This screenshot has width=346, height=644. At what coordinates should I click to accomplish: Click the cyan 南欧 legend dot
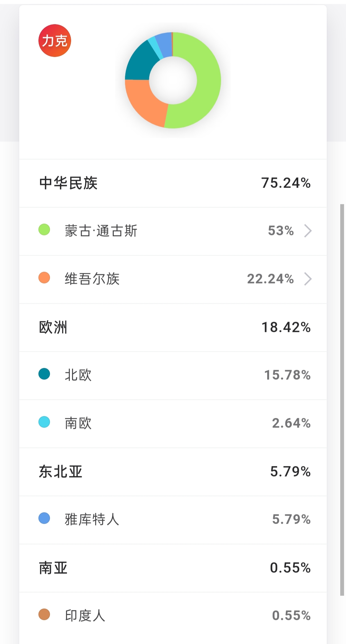coord(44,422)
